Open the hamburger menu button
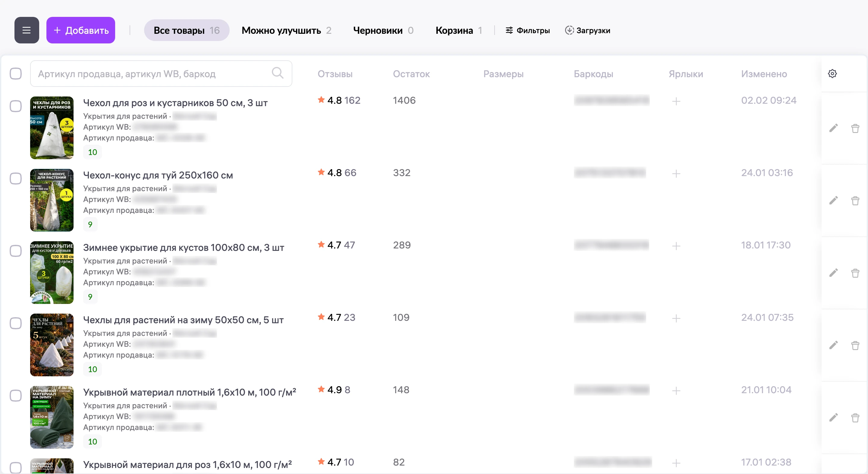Image resolution: width=868 pixels, height=474 pixels. point(27,30)
